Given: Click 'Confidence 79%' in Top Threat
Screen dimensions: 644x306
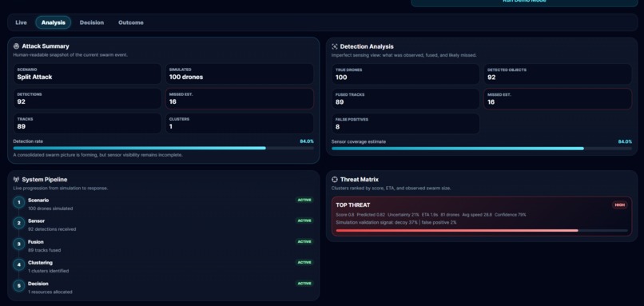Looking at the screenshot, I should pos(510,215).
